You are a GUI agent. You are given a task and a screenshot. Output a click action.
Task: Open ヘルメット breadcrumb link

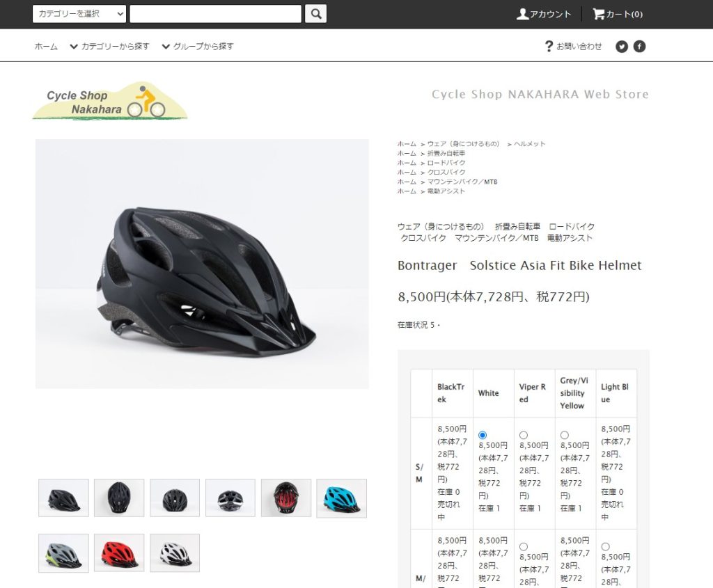[529, 143]
